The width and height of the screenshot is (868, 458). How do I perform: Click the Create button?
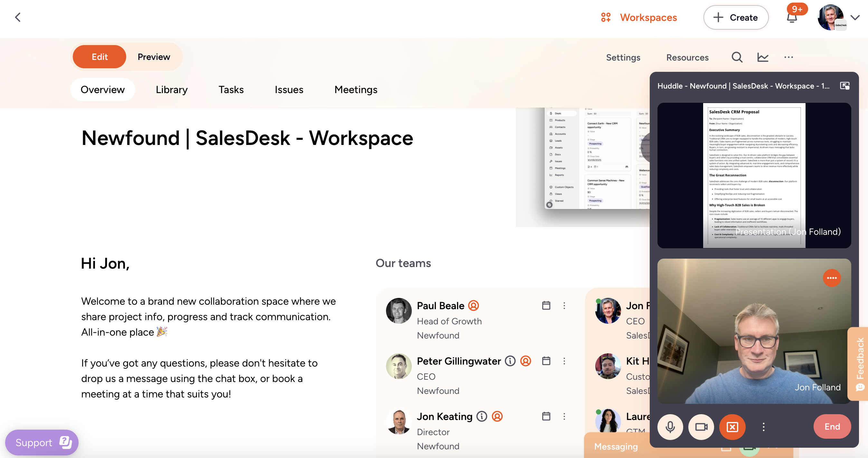pos(736,17)
